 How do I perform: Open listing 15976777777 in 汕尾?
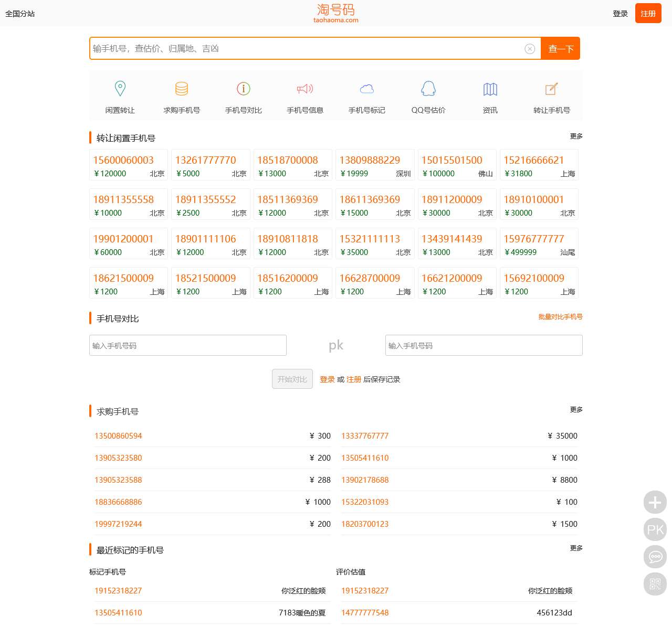(539, 244)
